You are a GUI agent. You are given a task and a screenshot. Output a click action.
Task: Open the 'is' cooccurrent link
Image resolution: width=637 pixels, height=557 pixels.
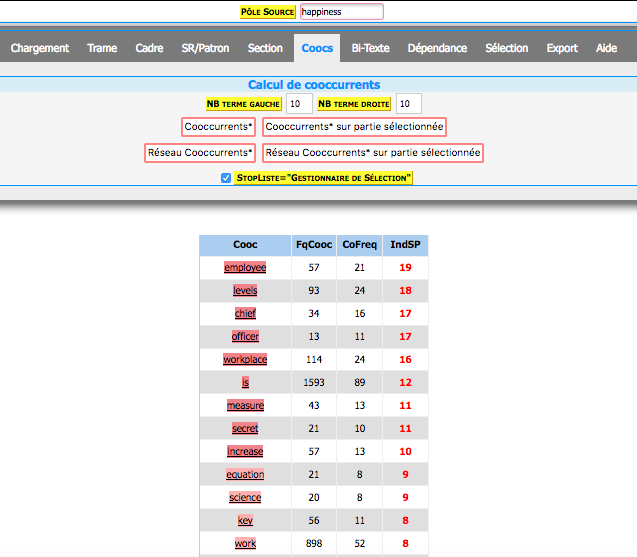(x=245, y=382)
